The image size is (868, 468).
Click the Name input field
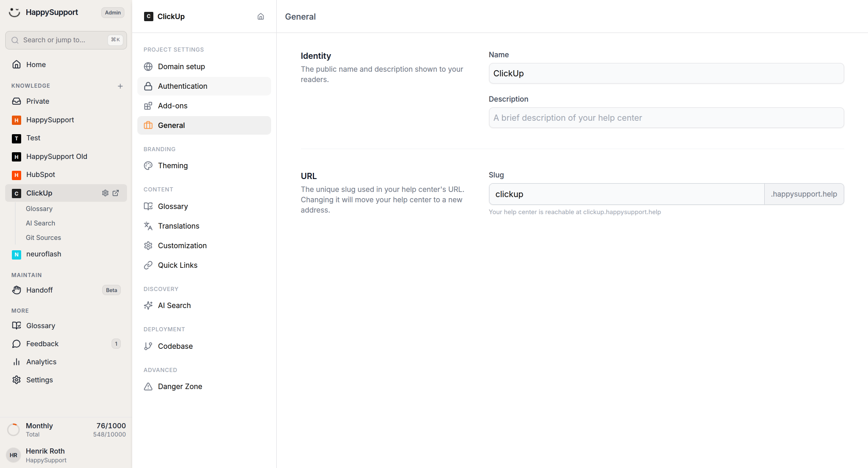666,73
